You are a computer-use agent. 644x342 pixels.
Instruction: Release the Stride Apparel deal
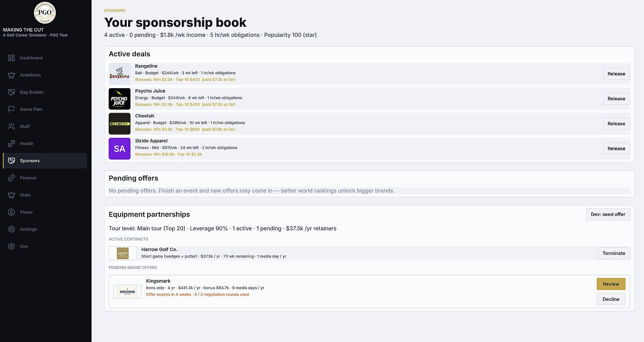coord(616,149)
